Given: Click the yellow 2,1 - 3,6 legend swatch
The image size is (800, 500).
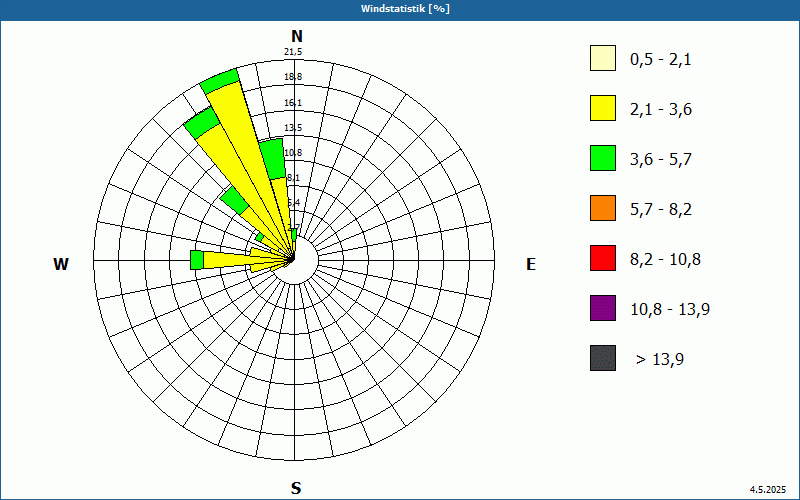Looking at the screenshot, I should click(603, 108).
